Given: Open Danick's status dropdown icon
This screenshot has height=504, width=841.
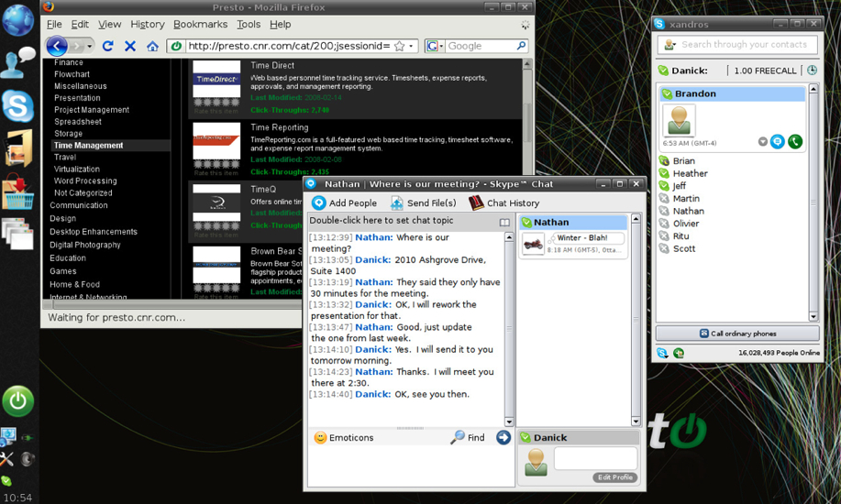Looking at the screenshot, I should (663, 71).
